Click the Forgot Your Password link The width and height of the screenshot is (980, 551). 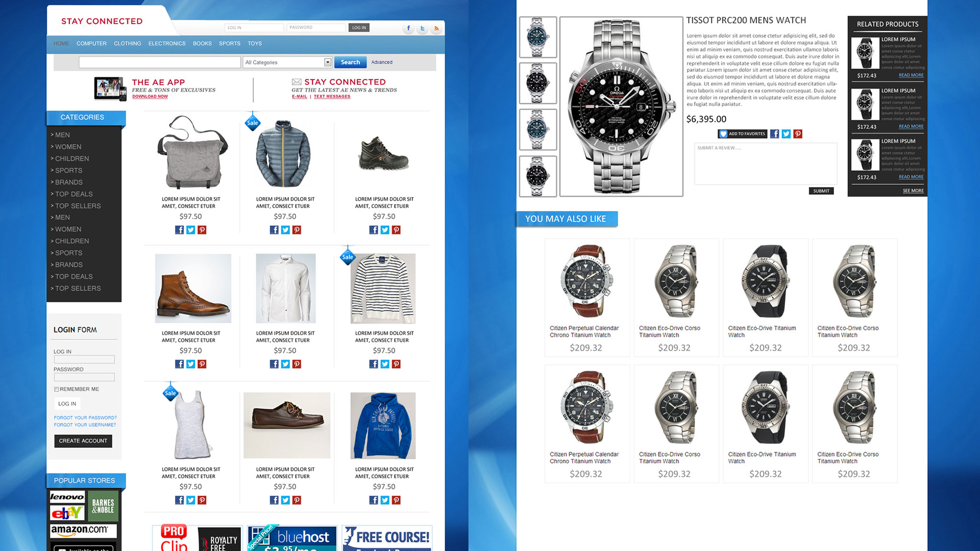coord(85,418)
